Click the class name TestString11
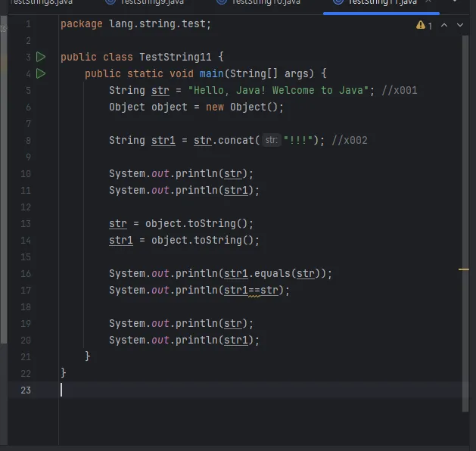 coord(175,57)
